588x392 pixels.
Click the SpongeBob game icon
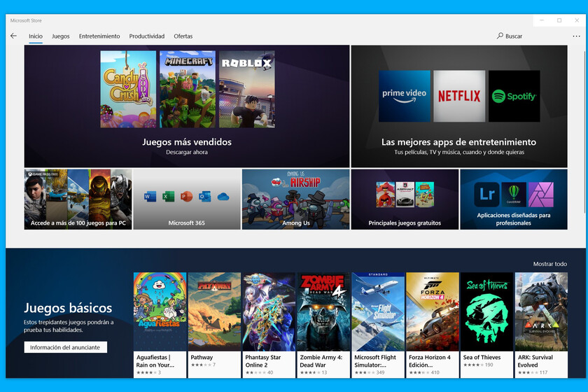point(424,195)
